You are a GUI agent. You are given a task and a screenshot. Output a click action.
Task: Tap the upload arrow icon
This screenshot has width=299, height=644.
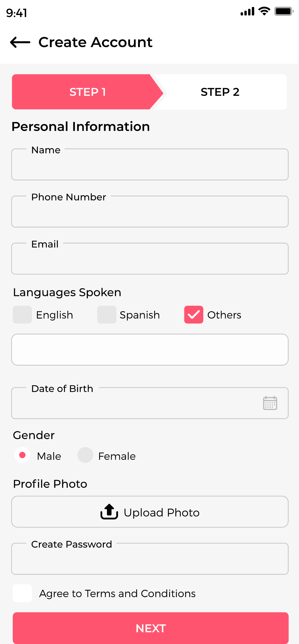[109, 512]
